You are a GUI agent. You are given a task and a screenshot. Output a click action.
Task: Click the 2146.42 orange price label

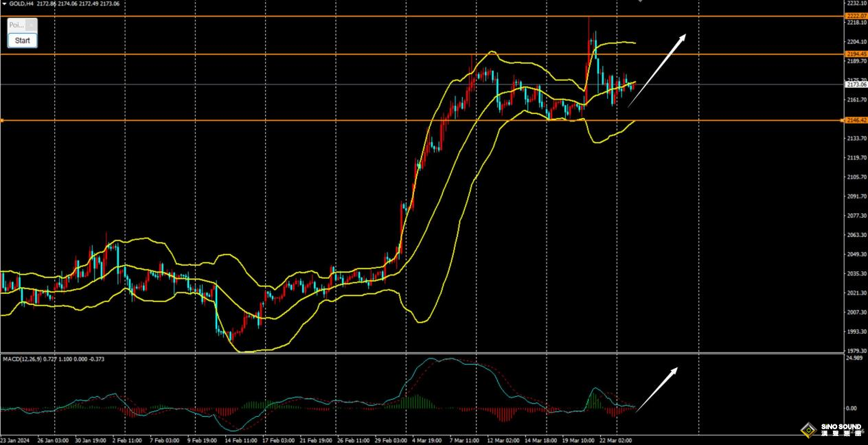click(856, 120)
